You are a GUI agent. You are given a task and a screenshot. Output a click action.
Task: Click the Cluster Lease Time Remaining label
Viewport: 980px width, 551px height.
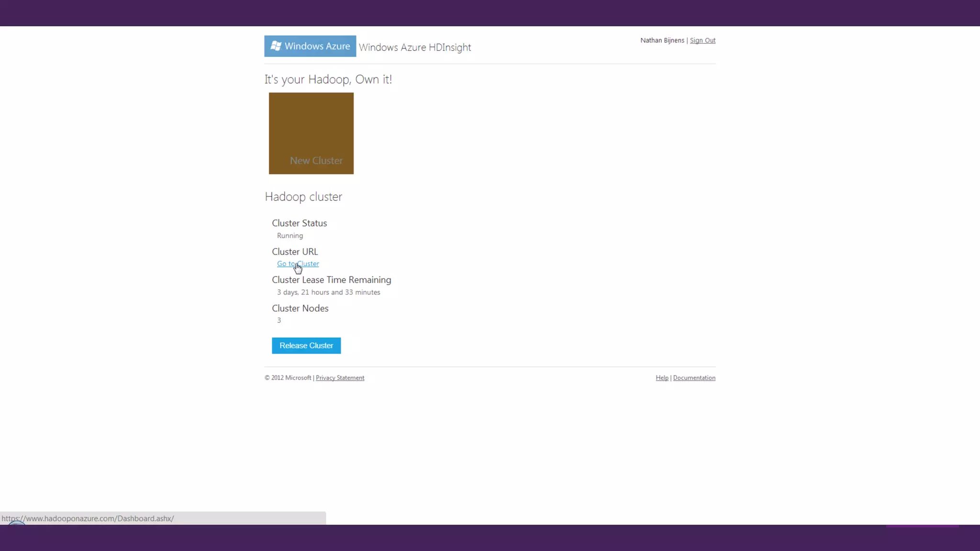(331, 280)
